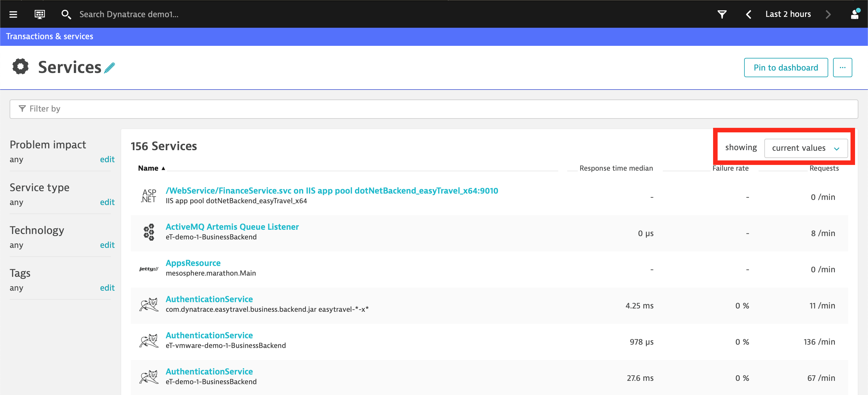Open the Transactions & services breadcrumb
This screenshot has height=395, width=868.
[x=49, y=36]
